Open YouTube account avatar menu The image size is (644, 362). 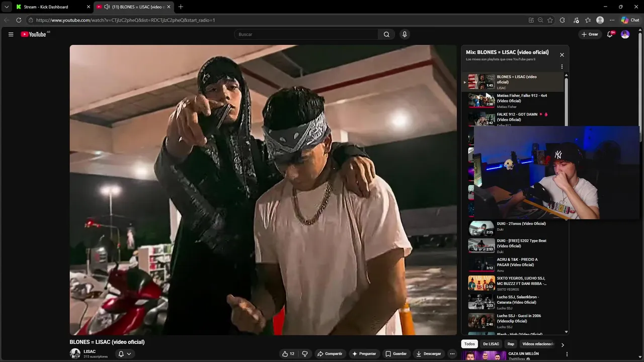[625, 34]
